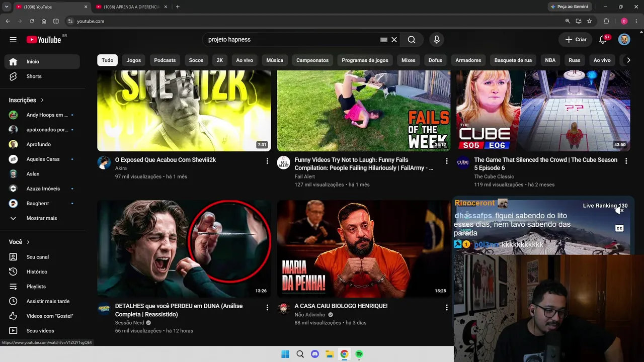This screenshot has width=644, height=362.
Task: Click the Chrome address bar
Action: (317, 21)
